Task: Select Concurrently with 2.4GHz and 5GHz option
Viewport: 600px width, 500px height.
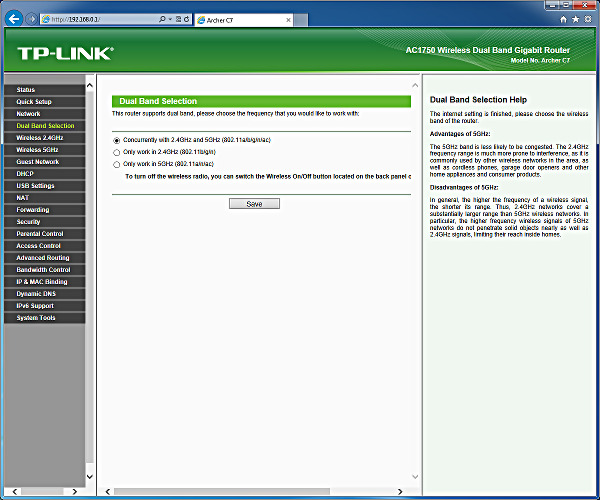Action: click(117, 140)
